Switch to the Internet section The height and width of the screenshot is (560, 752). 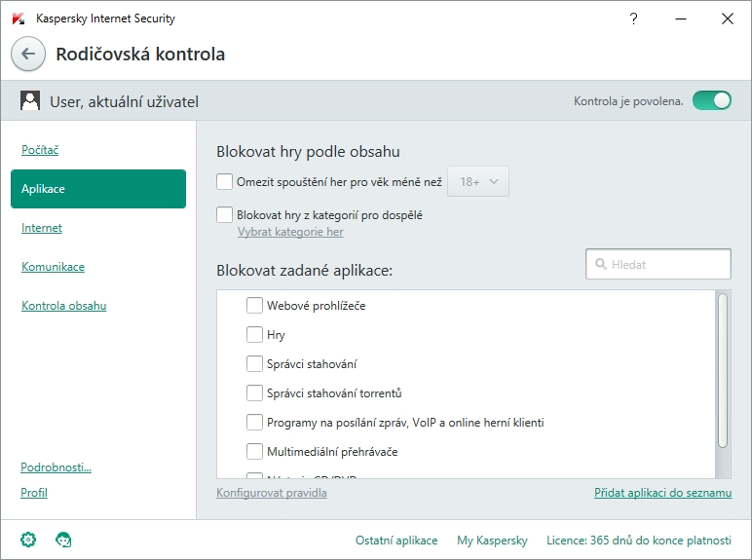click(x=42, y=228)
